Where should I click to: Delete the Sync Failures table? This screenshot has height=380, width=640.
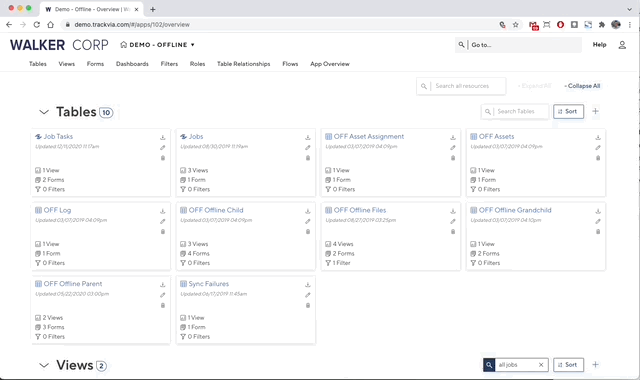click(x=308, y=305)
